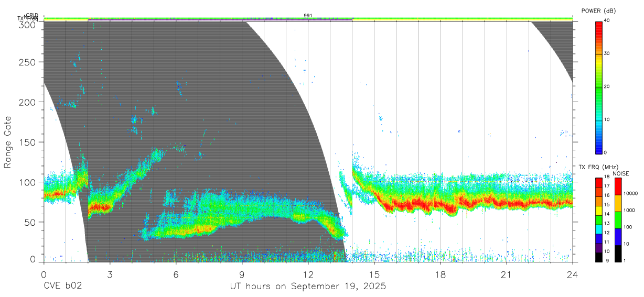Pick the green swatch in NOISE legend
644x297 pixels.
618,220
